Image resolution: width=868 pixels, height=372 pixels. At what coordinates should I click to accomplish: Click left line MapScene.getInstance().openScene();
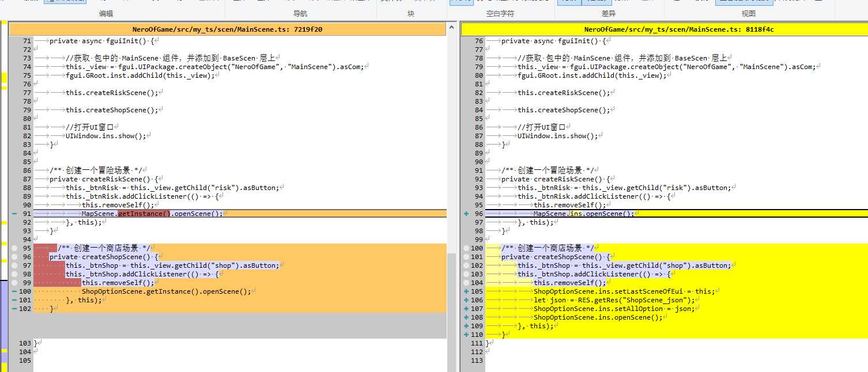click(152, 214)
